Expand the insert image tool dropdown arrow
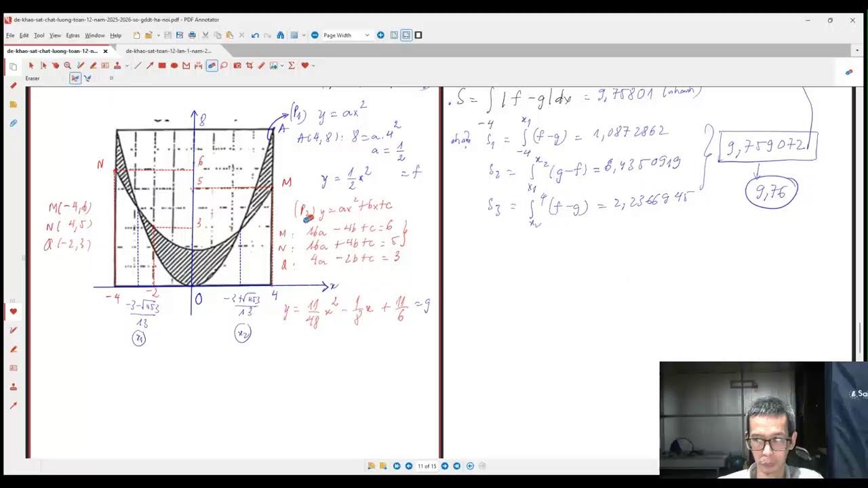Viewport: 868px width, 488px height. pos(282,66)
